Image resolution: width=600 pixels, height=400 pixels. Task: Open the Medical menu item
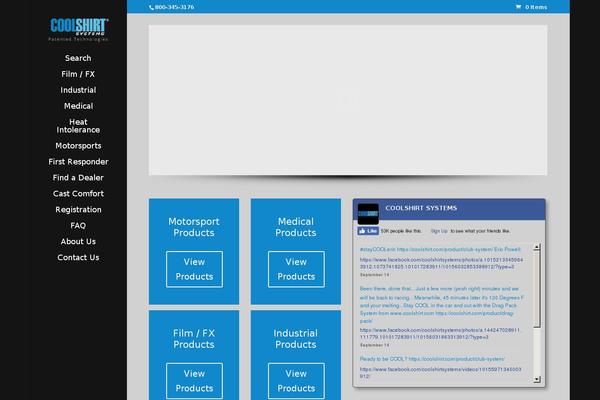coord(78,106)
